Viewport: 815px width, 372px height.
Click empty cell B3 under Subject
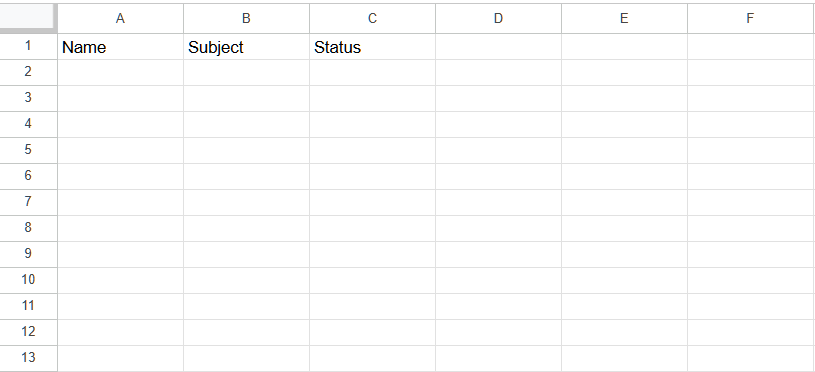coord(246,99)
